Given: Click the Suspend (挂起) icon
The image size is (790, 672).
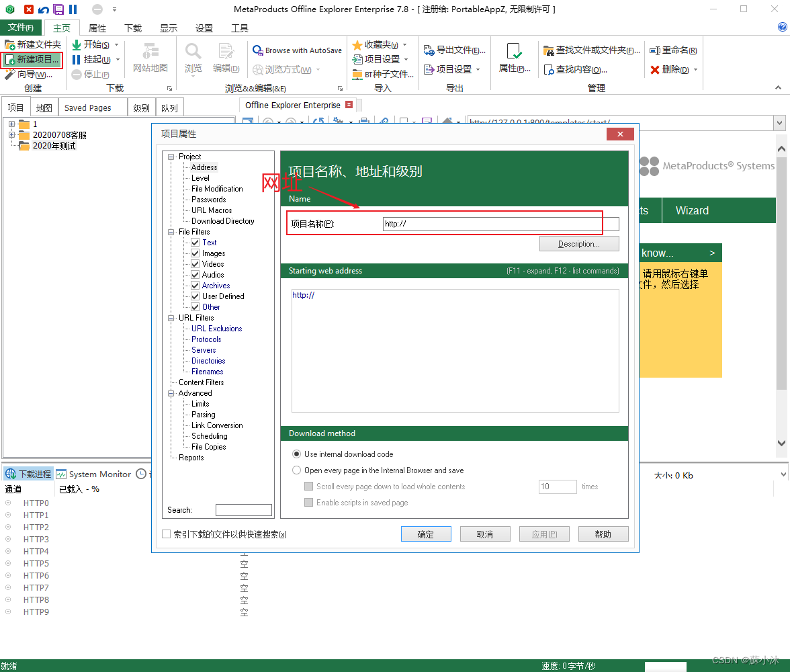Looking at the screenshot, I should (x=77, y=60).
